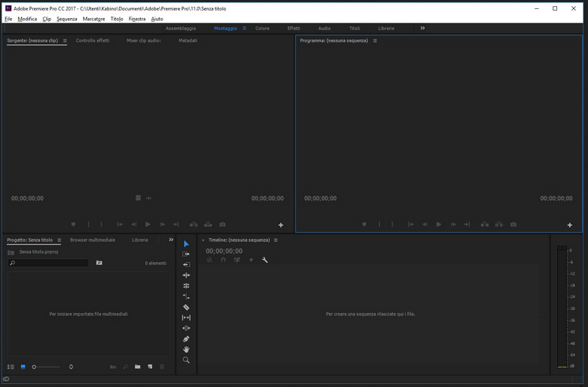Mark Out point in Program monitor
The width and height of the screenshot is (588, 387).
pos(393,224)
